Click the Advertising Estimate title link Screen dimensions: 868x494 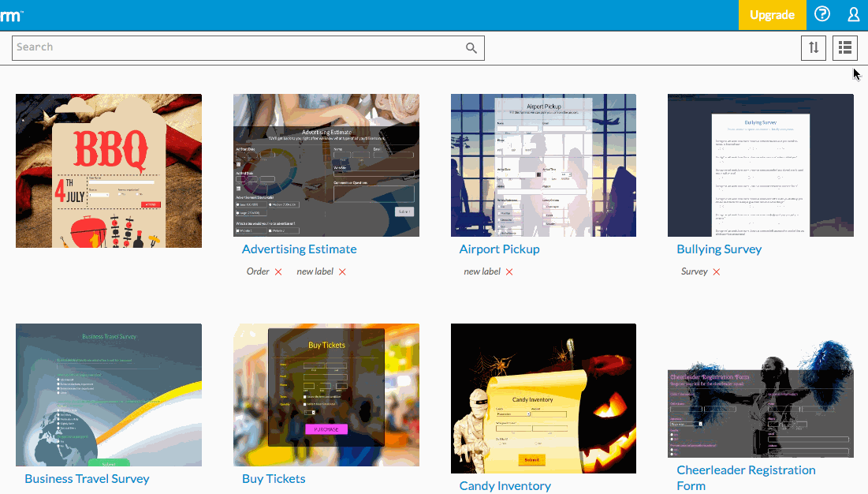299,249
